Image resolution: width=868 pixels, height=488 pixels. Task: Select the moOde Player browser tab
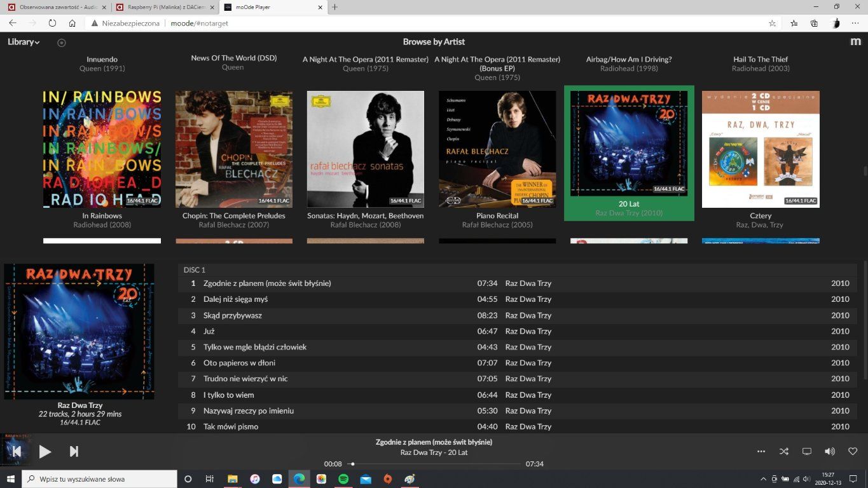pos(273,7)
